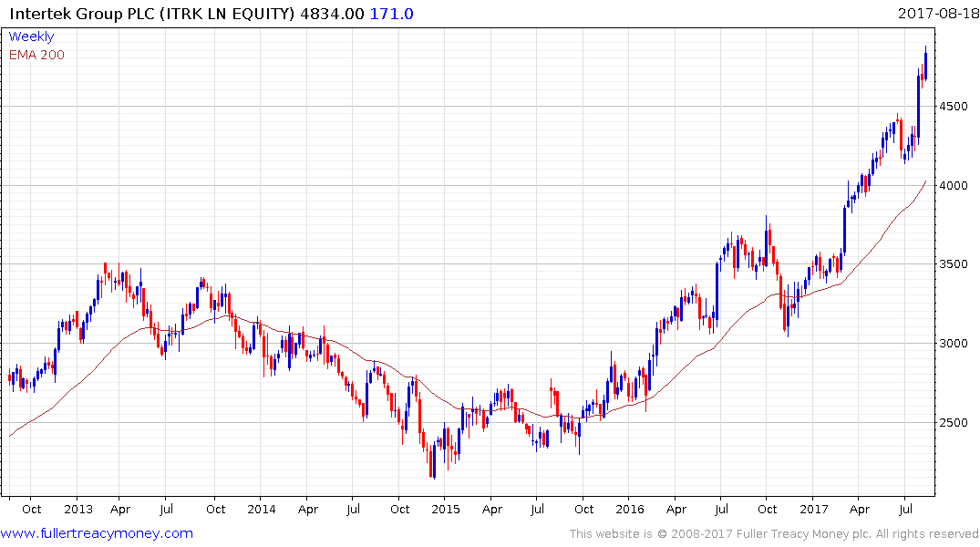980x547 pixels.
Task: Click the copyright notice text
Action: click(774, 534)
